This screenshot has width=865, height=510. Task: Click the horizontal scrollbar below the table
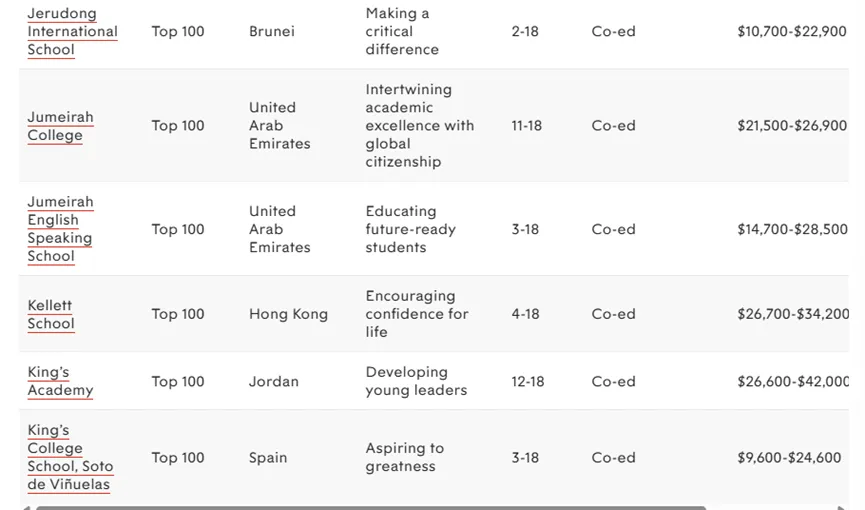tap(370, 507)
